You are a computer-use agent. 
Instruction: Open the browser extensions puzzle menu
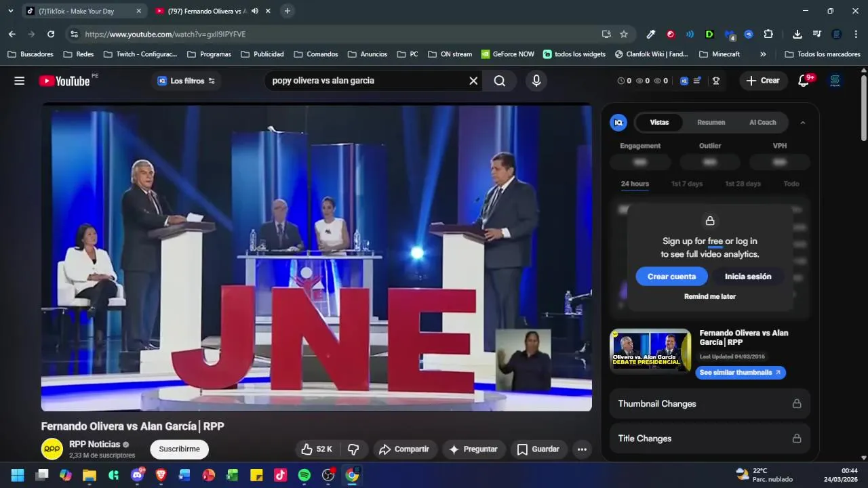tap(768, 34)
